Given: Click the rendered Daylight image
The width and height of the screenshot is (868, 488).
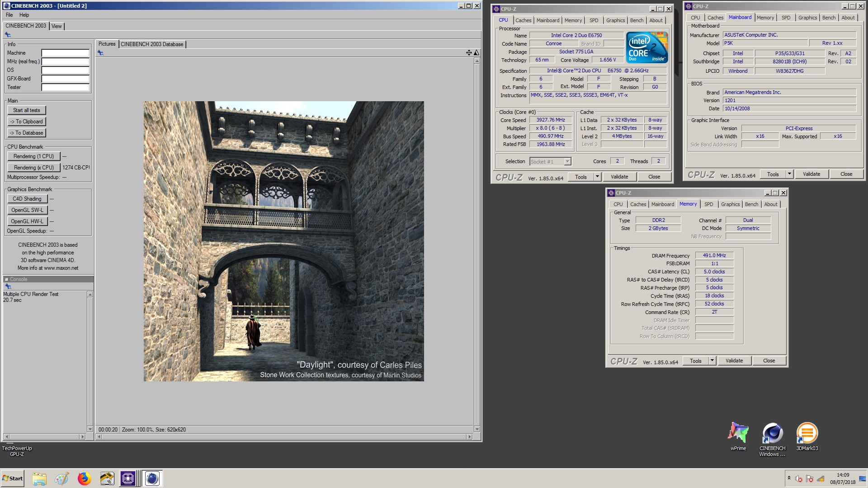Looking at the screenshot, I should tap(284, 241).
